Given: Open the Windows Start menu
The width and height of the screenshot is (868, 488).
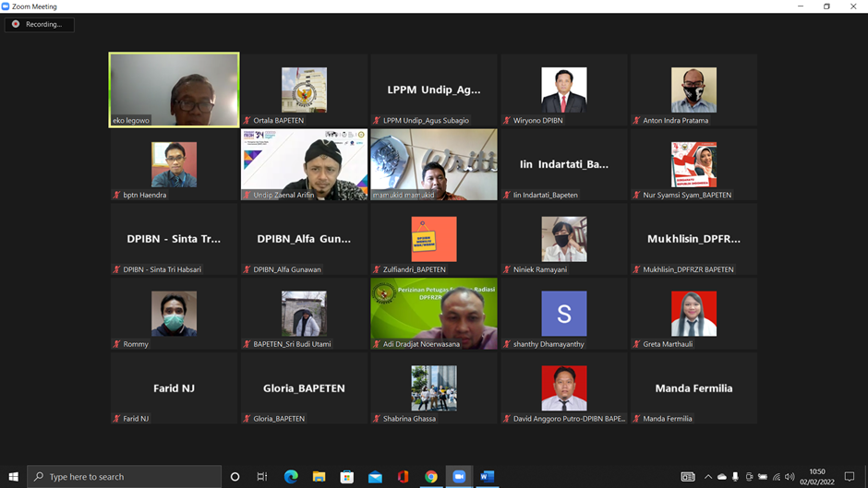Looking at the screenshot, I should pos(13,477).
